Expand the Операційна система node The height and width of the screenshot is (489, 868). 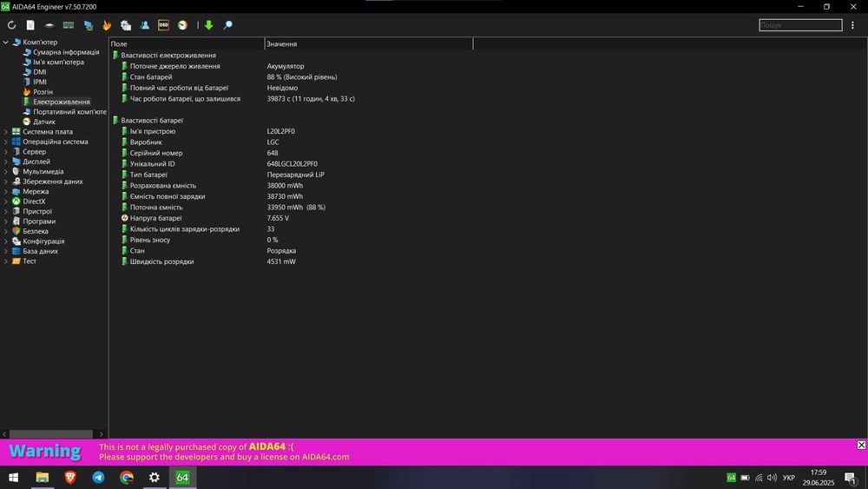point(5,142)
